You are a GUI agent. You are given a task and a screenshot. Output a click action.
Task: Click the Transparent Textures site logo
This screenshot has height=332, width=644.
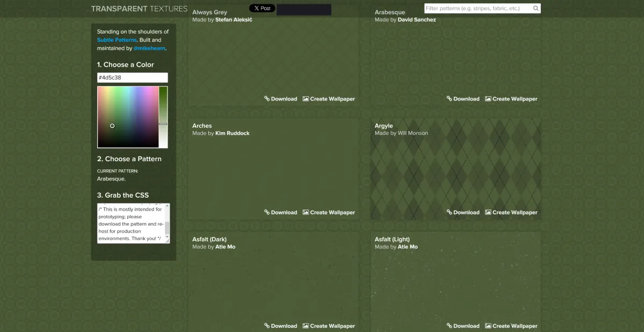tap(139, 9)
